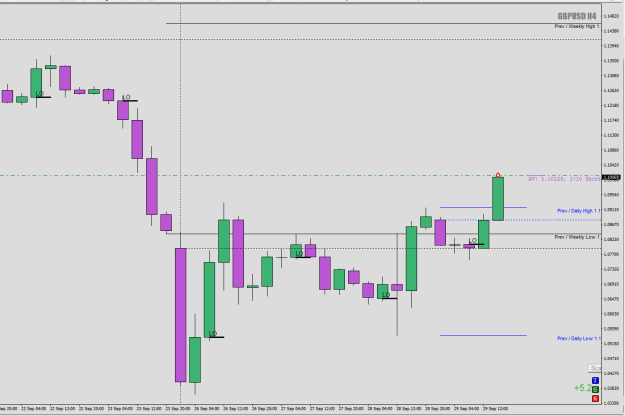Viewport: 625px width, 416px height.
Task: Click the 23 Sep 12:00 time label
Action: [149, 408]
